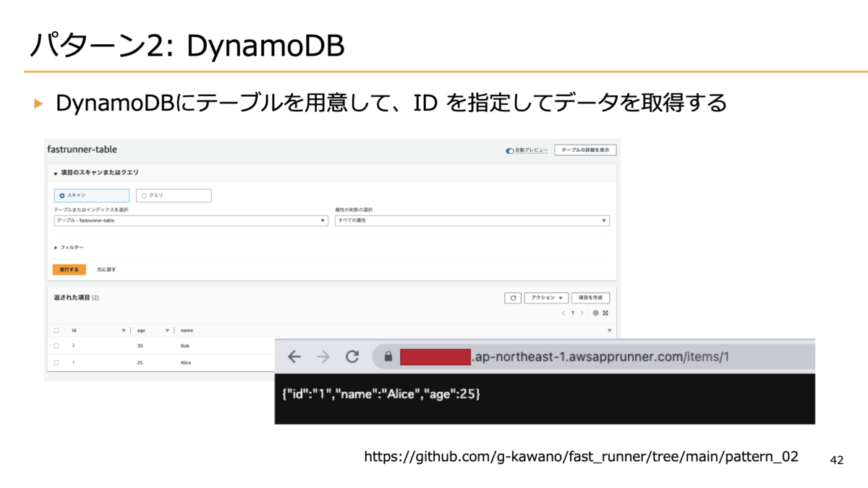Open table settings gear icon
Screen dimensions: 868x488
coord(595,313)
